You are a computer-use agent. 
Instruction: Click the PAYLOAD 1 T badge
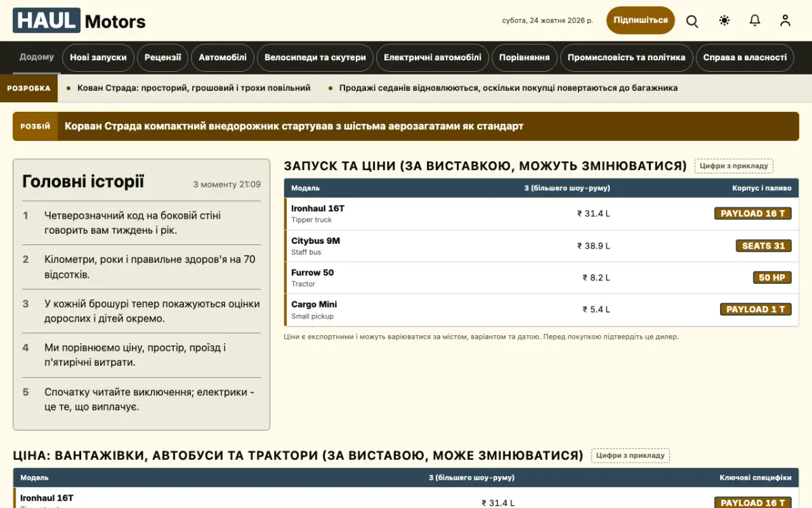(x=755, y=310)
